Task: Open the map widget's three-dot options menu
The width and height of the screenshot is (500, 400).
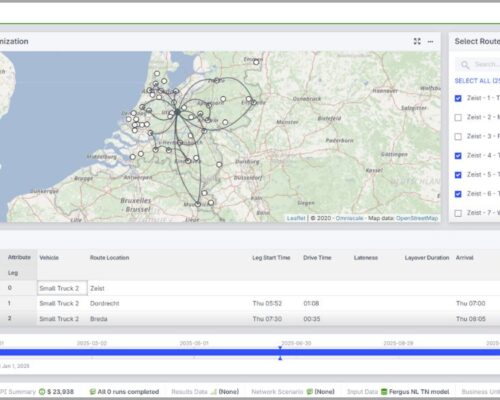Action: [430, 42]
